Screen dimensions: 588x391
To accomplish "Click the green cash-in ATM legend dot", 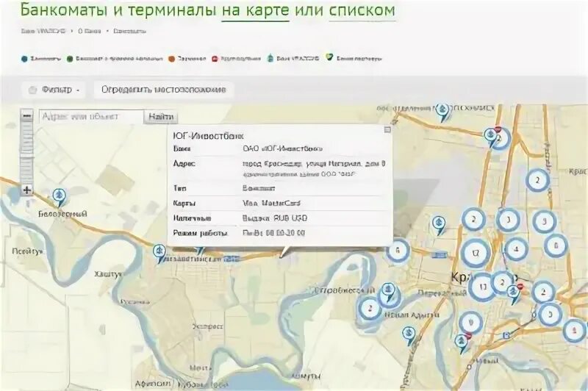I will tap(70, 59).
